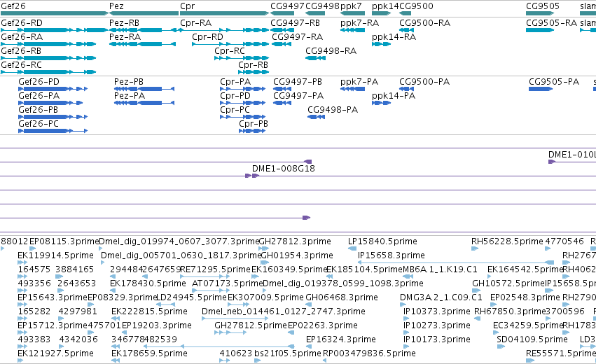
Task: Select transcript label Gef26-RD
Action: pos(22,23)
